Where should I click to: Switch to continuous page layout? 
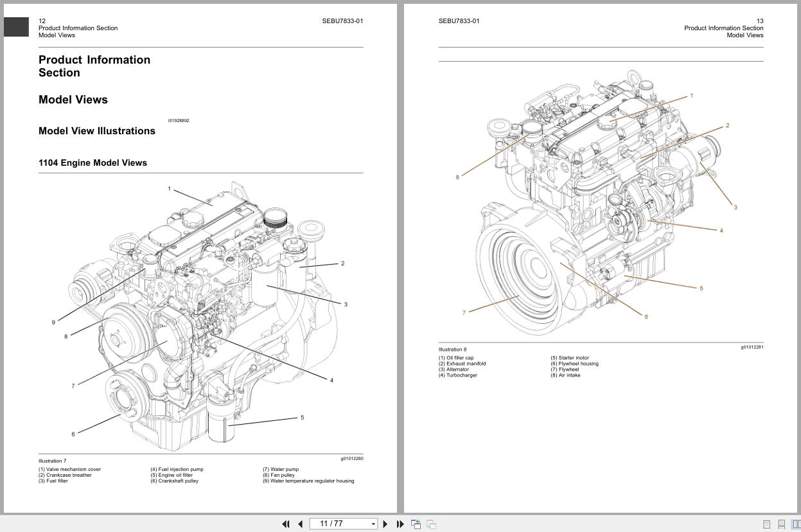[781, 524]
